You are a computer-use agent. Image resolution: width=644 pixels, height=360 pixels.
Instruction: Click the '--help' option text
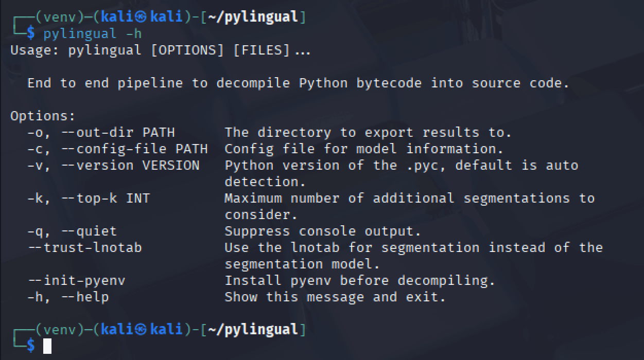click(x=85, y=297)
